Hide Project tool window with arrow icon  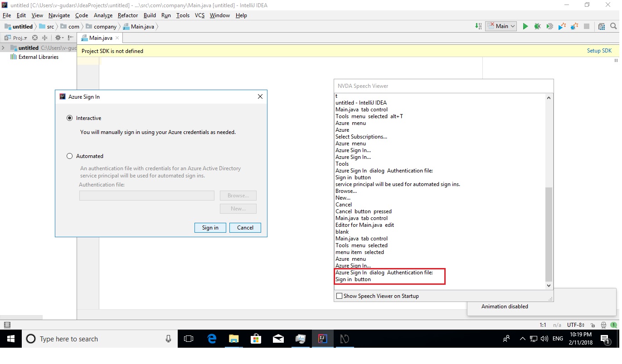coord(71,38)
